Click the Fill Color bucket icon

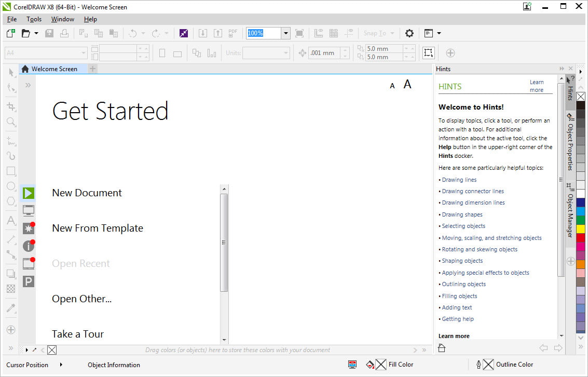click(x=370, y=365)
